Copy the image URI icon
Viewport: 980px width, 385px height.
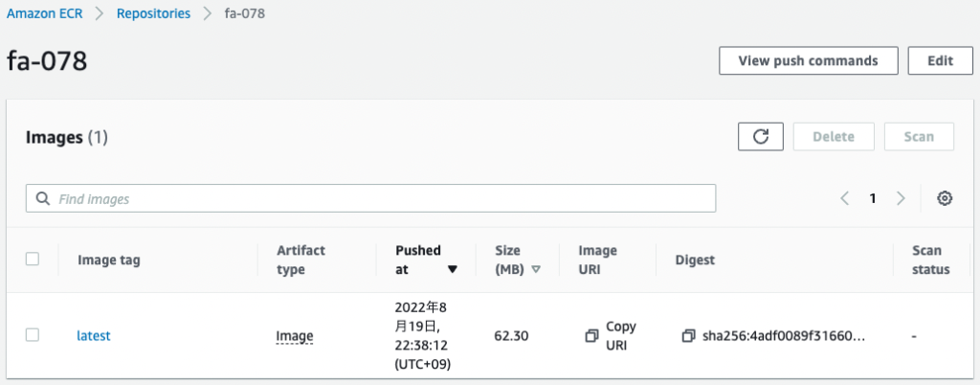[x=591, y=336]
